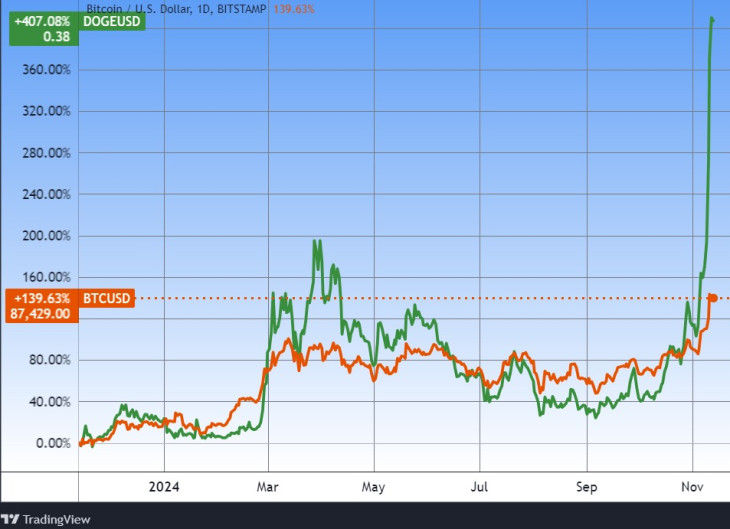Click the 360.00% axis label
730x529 pixels.
click(47, 70)
